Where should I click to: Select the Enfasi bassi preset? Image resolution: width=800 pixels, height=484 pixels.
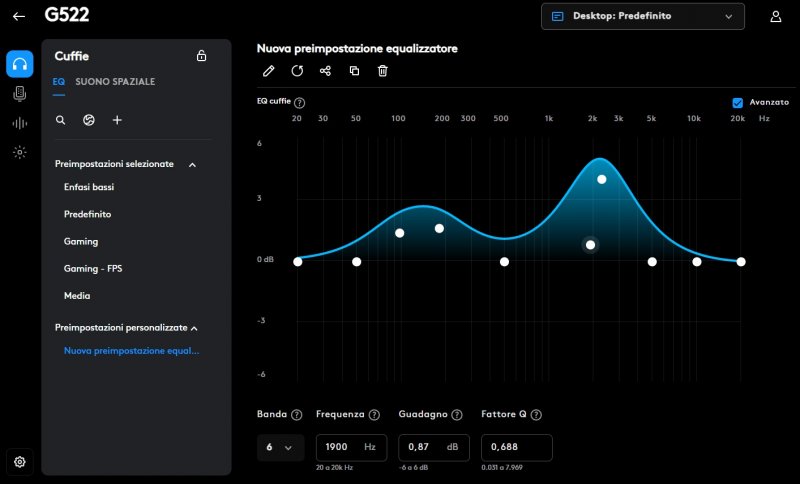89,186
